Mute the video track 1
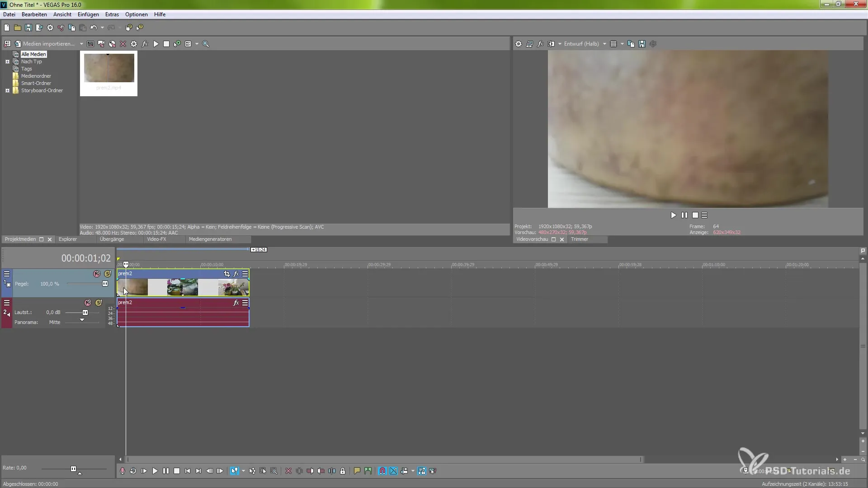The width and height of the screenshot is (868, 488). 97,274
